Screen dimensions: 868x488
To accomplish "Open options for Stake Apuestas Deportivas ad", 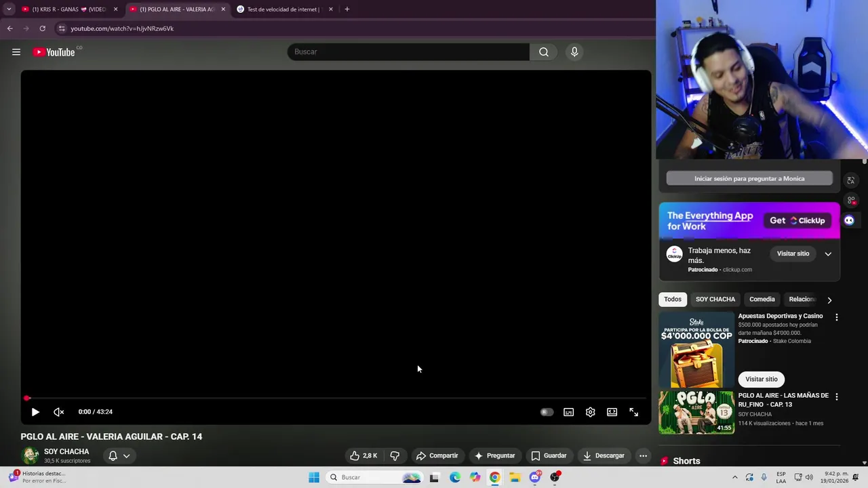I will click(836, 317).
